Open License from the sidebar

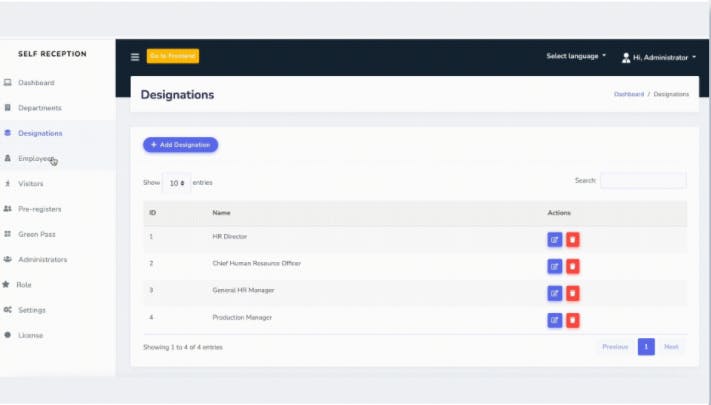(30, 336)
